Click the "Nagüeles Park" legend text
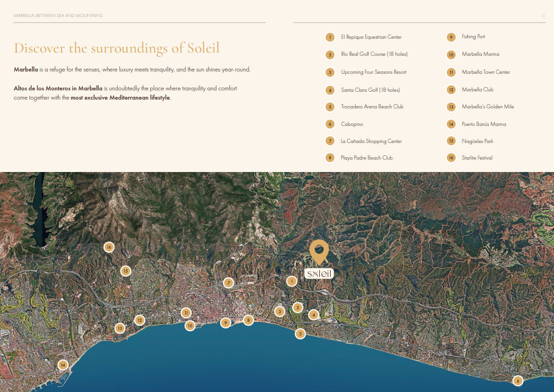The width and height of the screenshot is (554, 392). click(x=477, y=141)
